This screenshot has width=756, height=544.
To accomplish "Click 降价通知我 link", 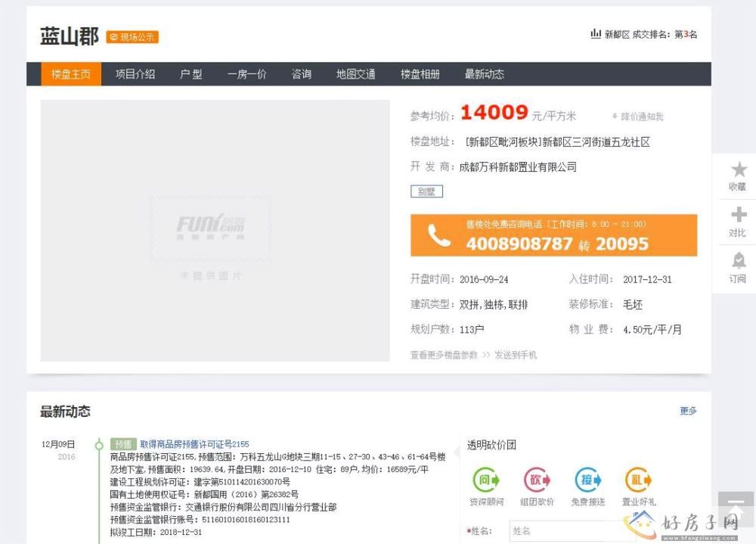I will click(637, 117).
